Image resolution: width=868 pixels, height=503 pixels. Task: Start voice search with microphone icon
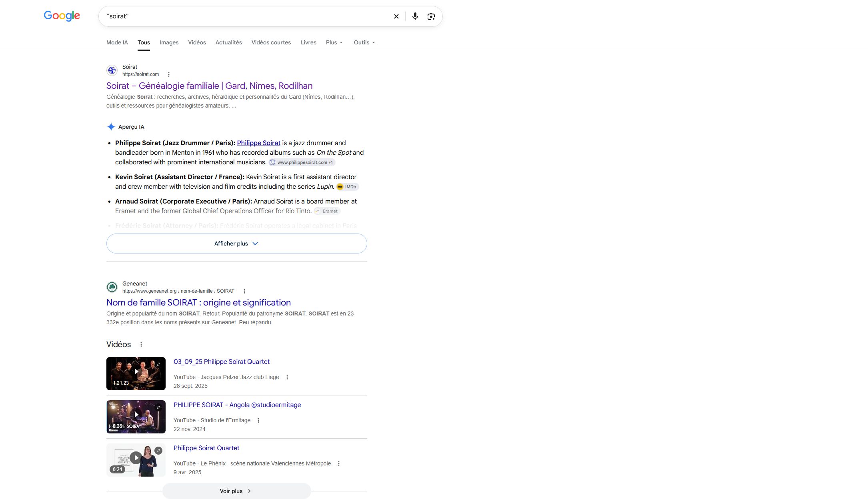pyautogui.click(x=415, y=16)
